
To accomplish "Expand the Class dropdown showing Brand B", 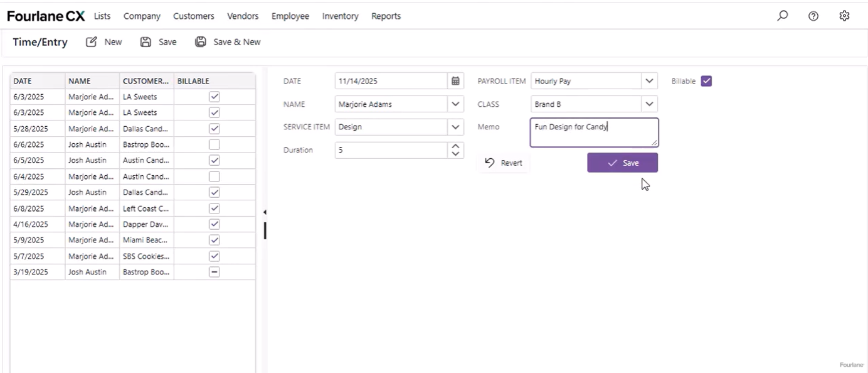I will pyautogui.click(x=650, y=104).
